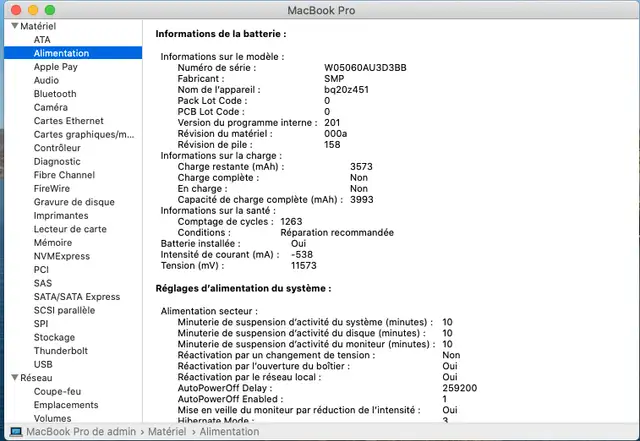Open SCSI parallèle entry
Viewport: 640px width, 441px height.
64,310
